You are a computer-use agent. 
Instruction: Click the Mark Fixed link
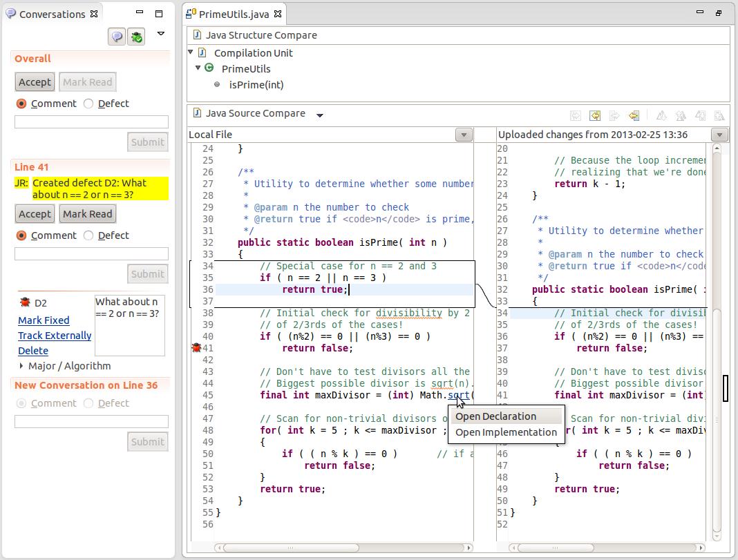44,320
